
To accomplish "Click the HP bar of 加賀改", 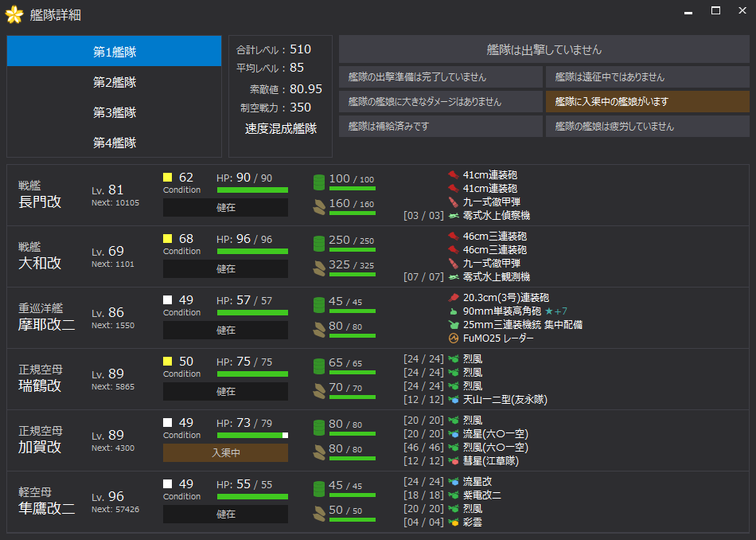I will [252, 436].
